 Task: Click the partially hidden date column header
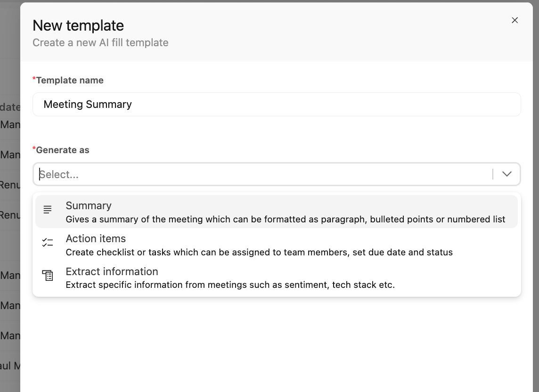point(10,107)
